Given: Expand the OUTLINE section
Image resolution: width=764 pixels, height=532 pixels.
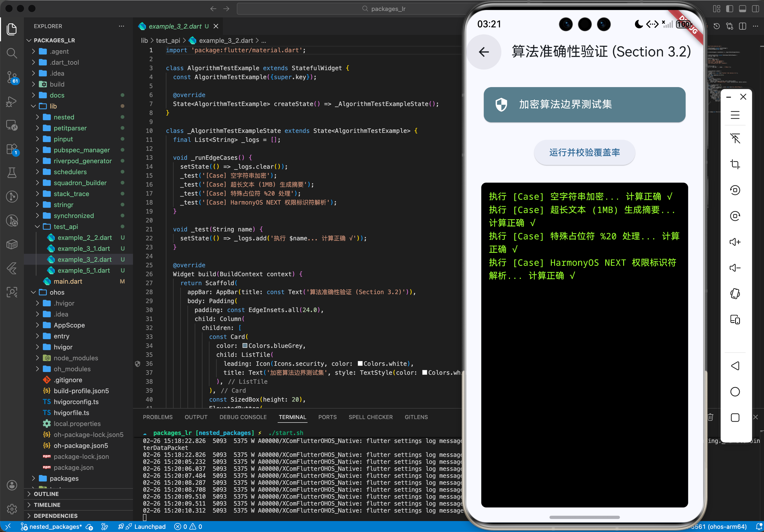Looking at the screenshot, I should pyautogui.click(x=46, y=494).
